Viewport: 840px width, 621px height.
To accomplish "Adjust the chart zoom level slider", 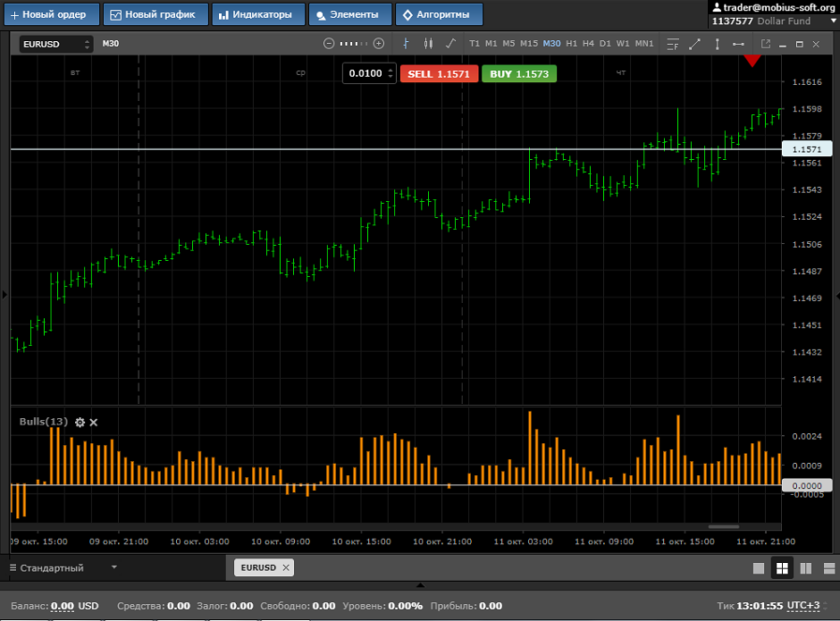I will point(354,44).
